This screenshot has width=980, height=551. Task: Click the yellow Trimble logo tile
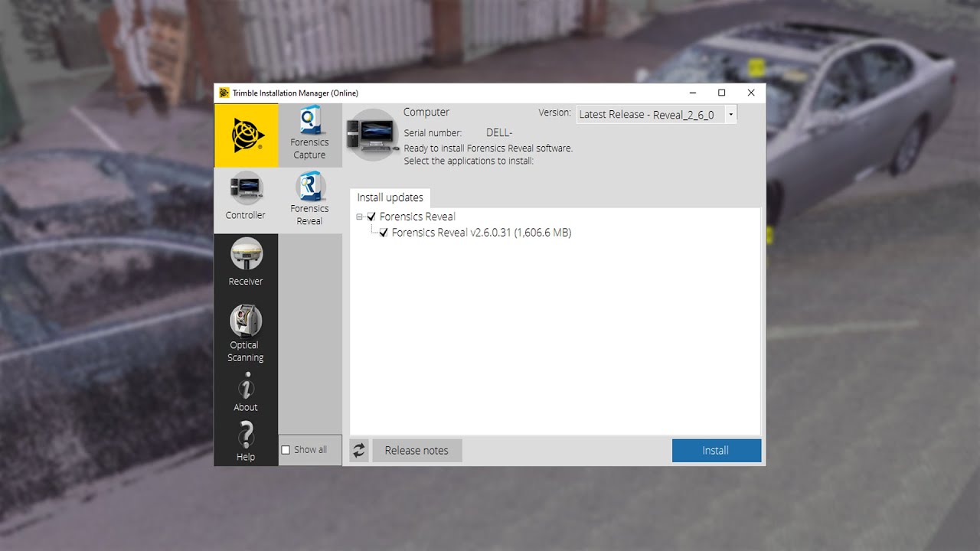click(247, 135)
